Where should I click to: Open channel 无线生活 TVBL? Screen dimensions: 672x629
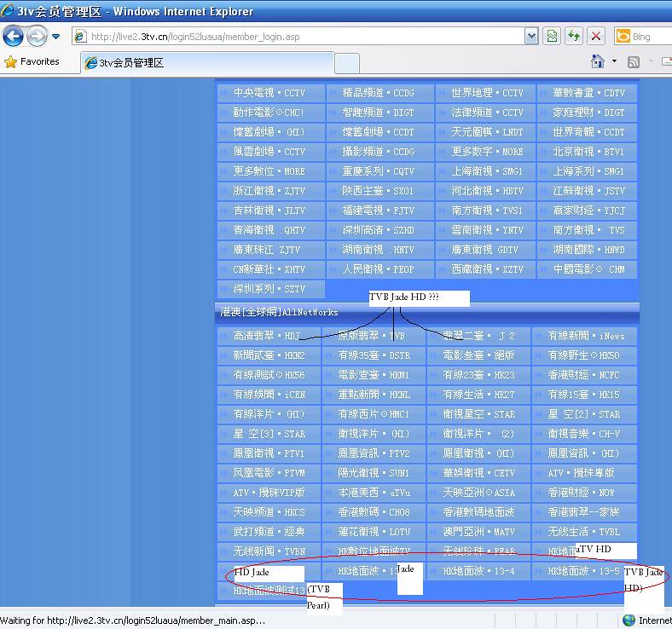tap(584, 532)
